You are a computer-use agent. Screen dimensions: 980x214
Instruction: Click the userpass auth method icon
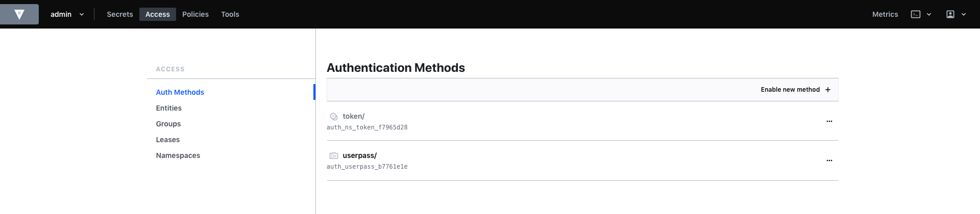pos(334,156)
